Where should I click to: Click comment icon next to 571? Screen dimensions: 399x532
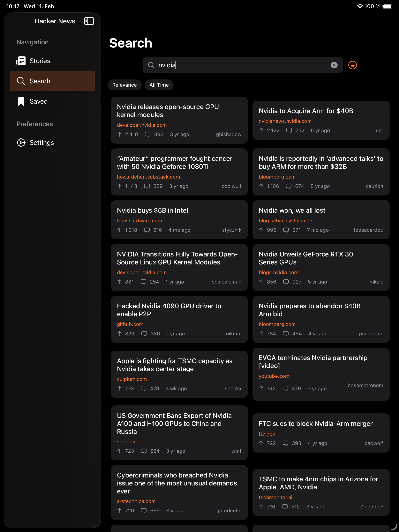click(x=286, y=230)
